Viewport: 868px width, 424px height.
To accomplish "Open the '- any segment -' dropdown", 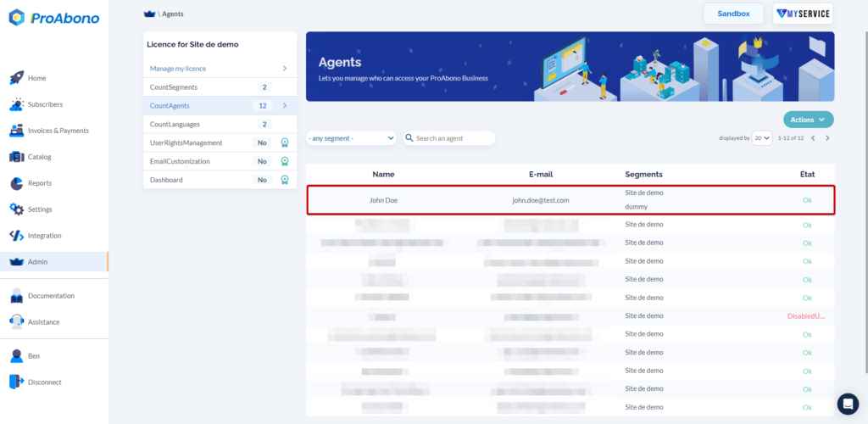I will (x=352, y=138).
